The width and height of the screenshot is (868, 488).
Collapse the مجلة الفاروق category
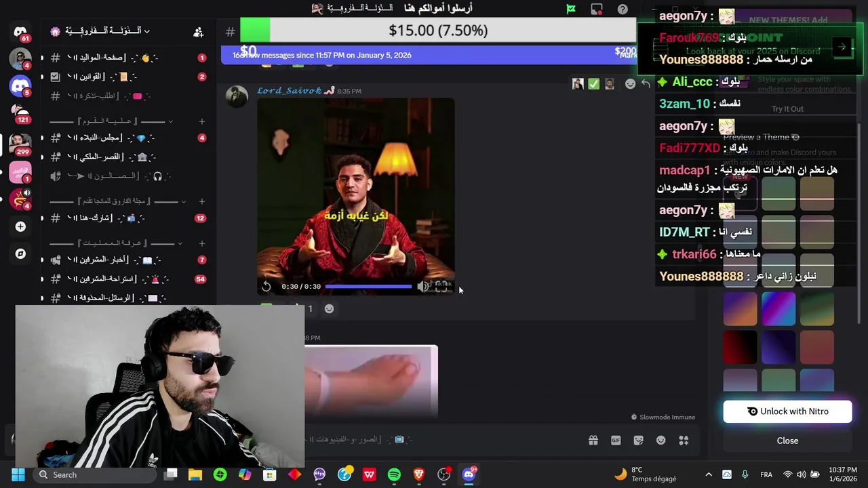pyautogui.click(x=117, y=201)
